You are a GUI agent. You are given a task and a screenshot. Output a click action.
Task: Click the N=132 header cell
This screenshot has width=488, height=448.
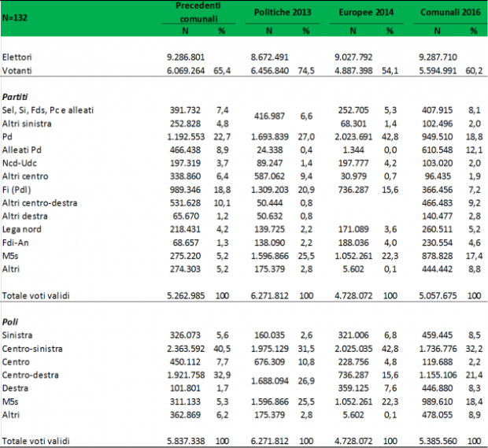coord(15,18)
